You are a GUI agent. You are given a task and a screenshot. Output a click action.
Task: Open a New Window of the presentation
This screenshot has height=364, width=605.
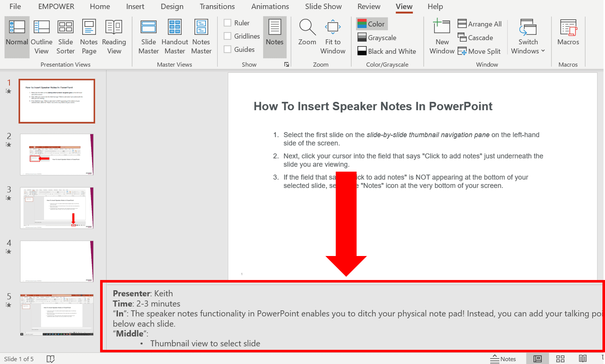[x=442, y=36]
